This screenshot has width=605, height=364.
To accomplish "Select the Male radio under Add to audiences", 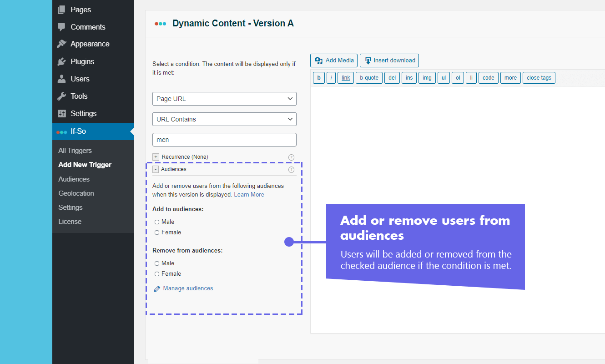I will [157, 222].
